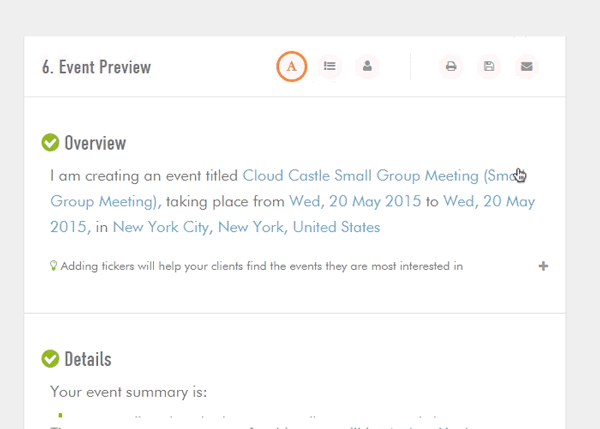
Task: Switch to the list view icon
Action: pos(329,66)
